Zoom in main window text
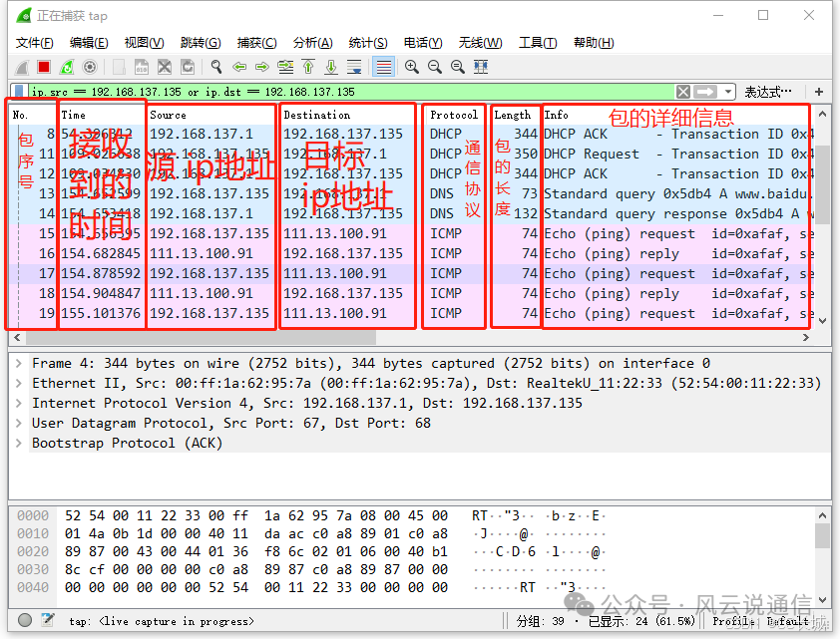Viewport: 840px width, 639px height. click(412, 67)
